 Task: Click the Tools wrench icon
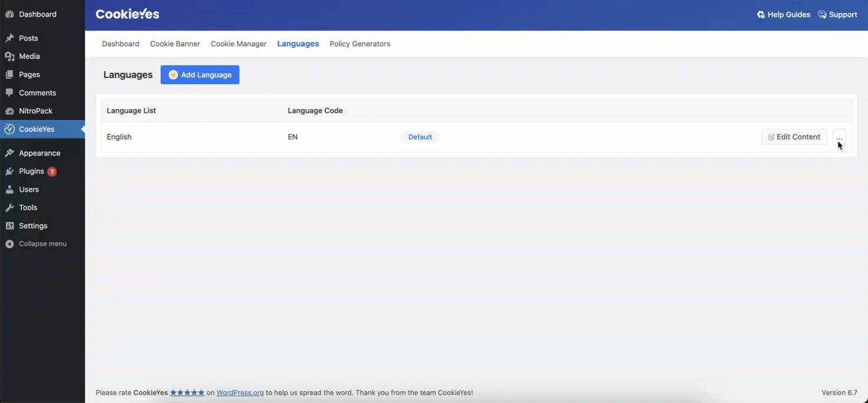[9, 208]
